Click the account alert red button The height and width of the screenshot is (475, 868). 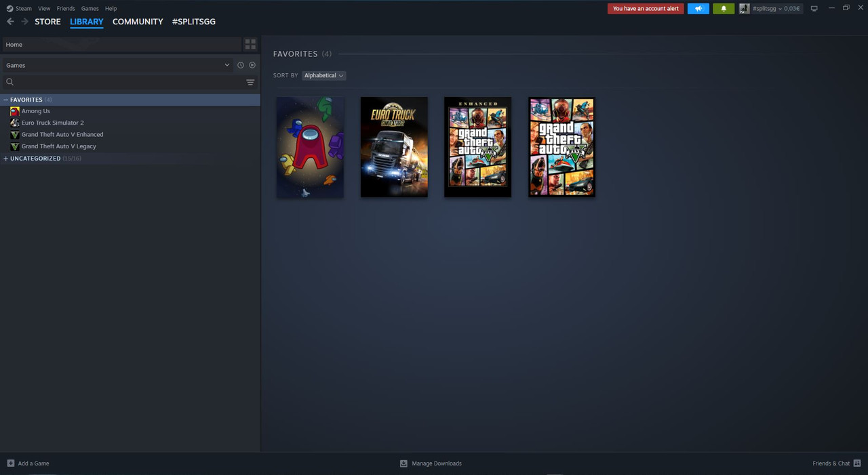pyautogui.click(x=646, y=9)
